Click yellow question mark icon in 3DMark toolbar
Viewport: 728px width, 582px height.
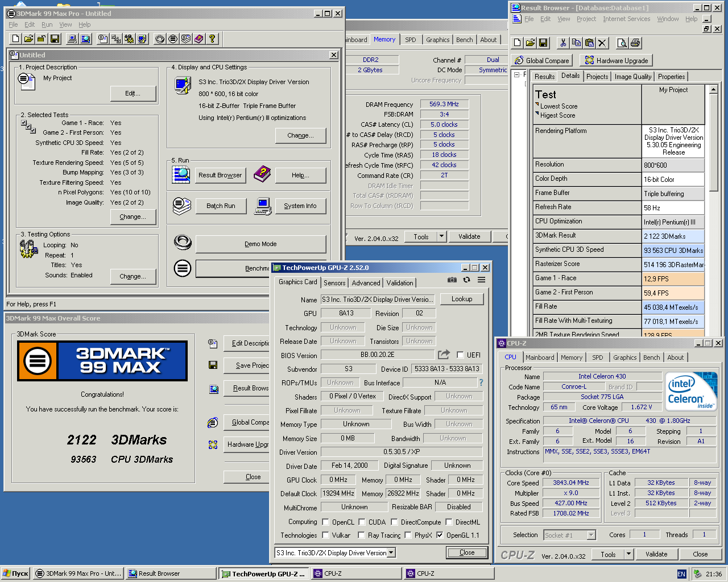(212, 39)
